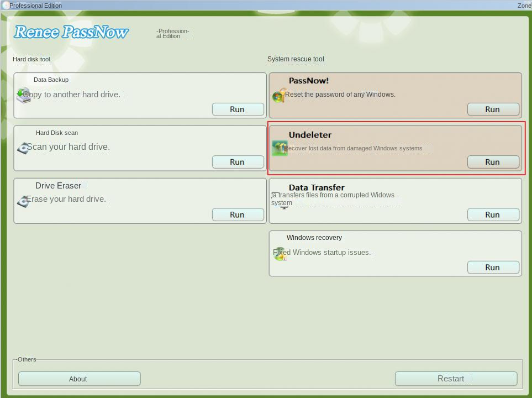The height and width of the screenshot is (398, 532).
Task: Run the PassNow! password reset
Action: click(x=492, y=109)
